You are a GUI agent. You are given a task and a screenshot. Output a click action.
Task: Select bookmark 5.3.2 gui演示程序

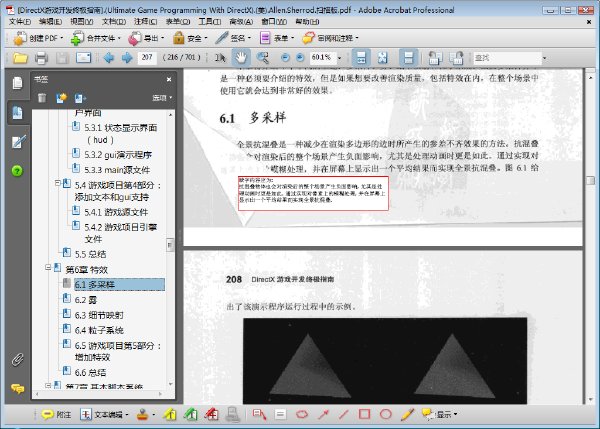(x=118, y=155)
